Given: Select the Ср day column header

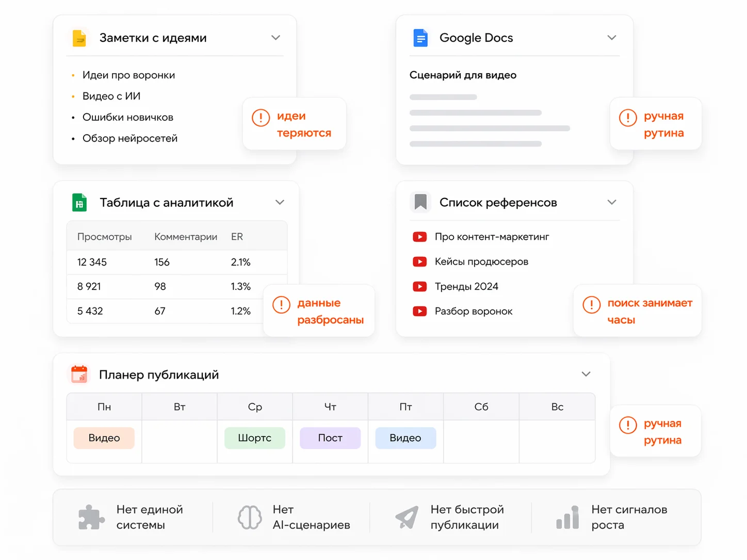Looking at the screenshot, I should point(255,407).
